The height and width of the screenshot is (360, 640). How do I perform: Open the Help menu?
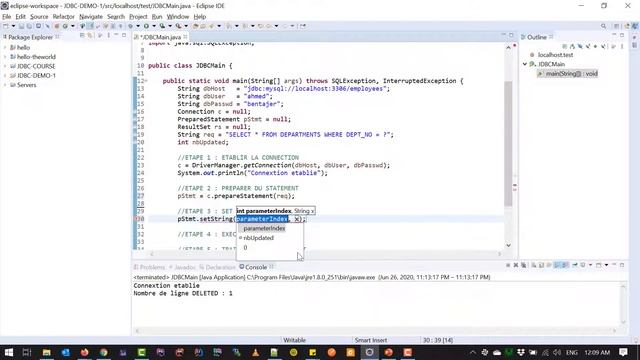coord(199,17)
